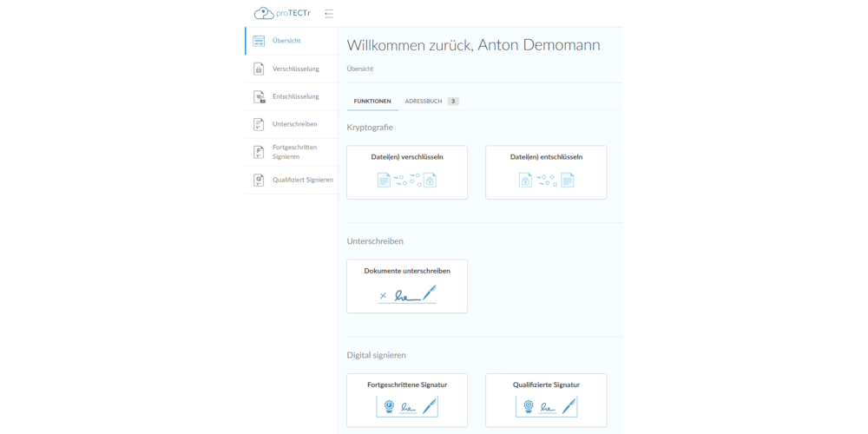
Task: Select Qualifiziert Signieren in the sidebar
Action: [291, 180]
